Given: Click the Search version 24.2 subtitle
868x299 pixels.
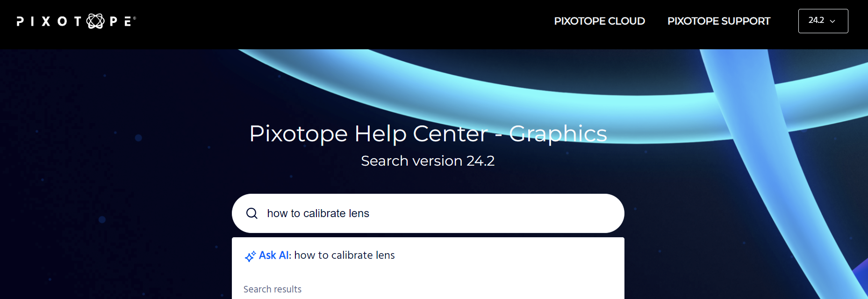Looking at the screenshot, I should point(428,160).
